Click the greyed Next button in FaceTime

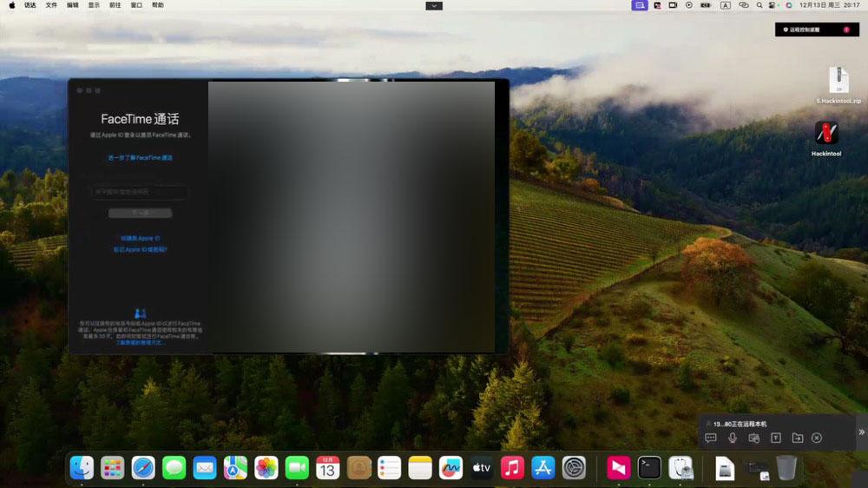140,214
